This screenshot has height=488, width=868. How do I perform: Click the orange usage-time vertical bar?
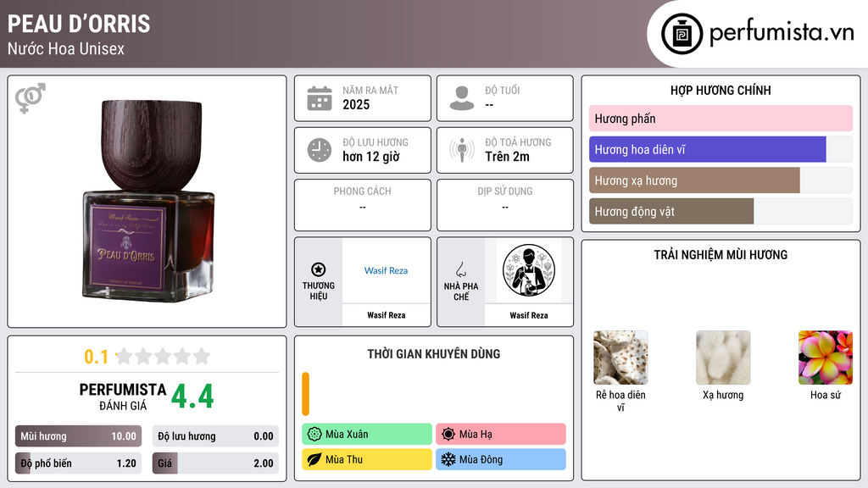(305, 394)
